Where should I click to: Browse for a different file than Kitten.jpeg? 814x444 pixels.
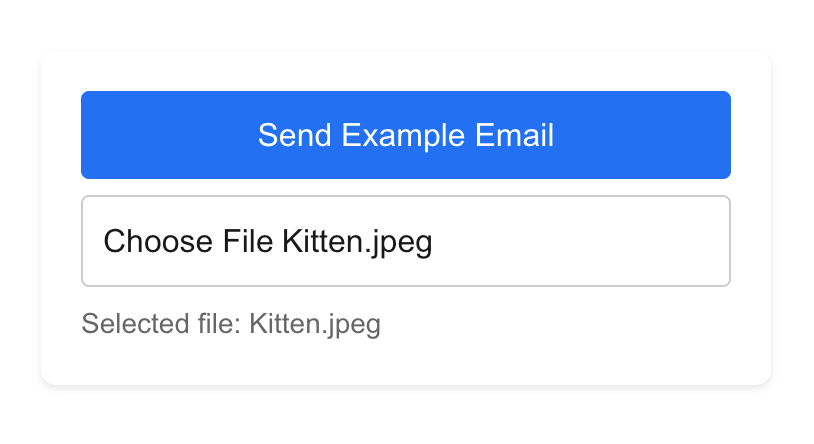pos(190,242)
